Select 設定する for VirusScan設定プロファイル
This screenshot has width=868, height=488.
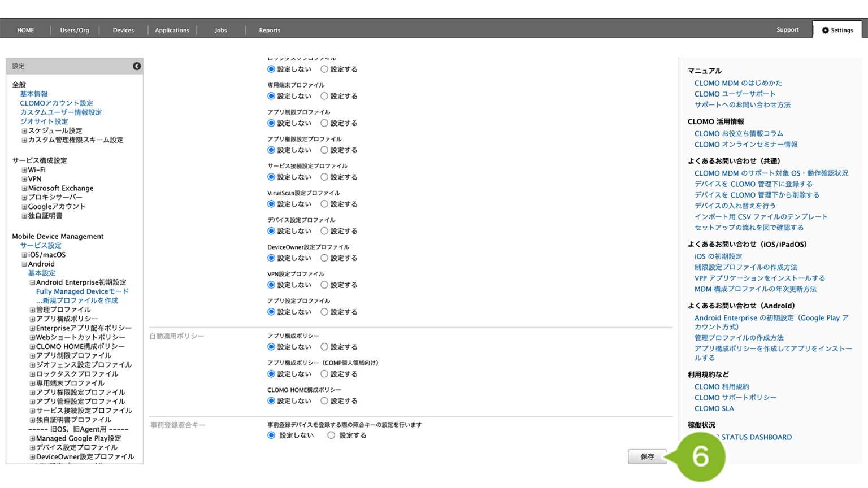324,204
